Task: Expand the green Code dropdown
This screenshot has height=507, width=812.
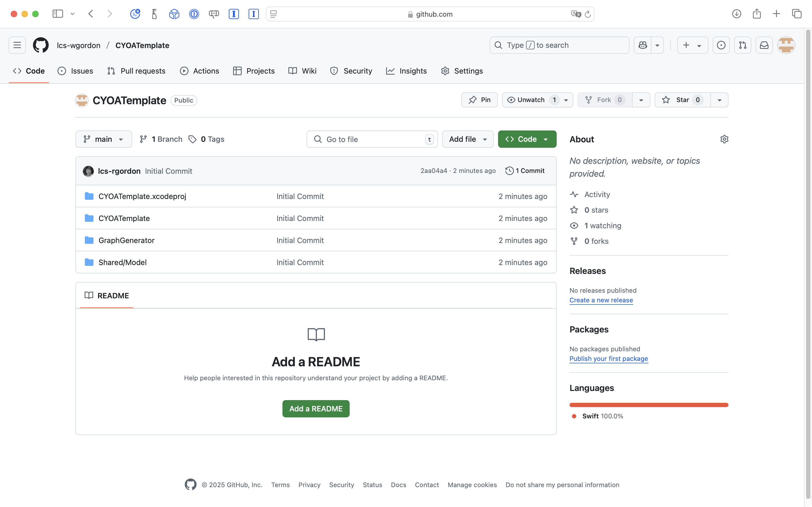Action: click(527, 139)
